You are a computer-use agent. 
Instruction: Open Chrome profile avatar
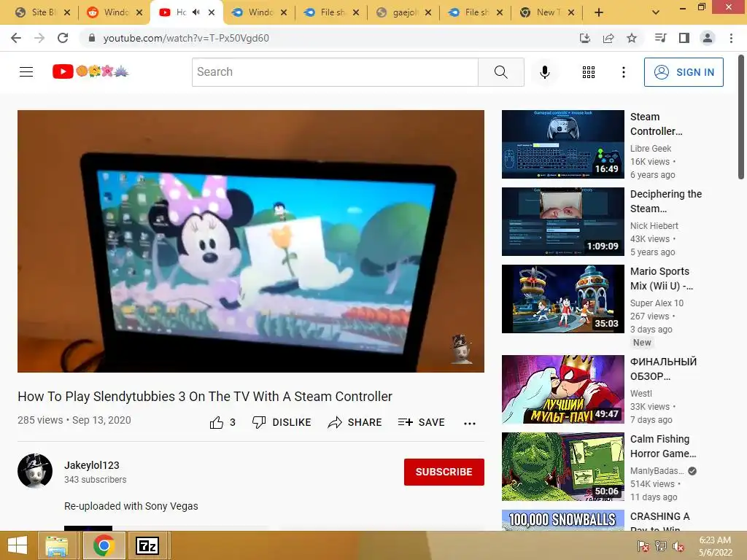click(x=708, y=38)
